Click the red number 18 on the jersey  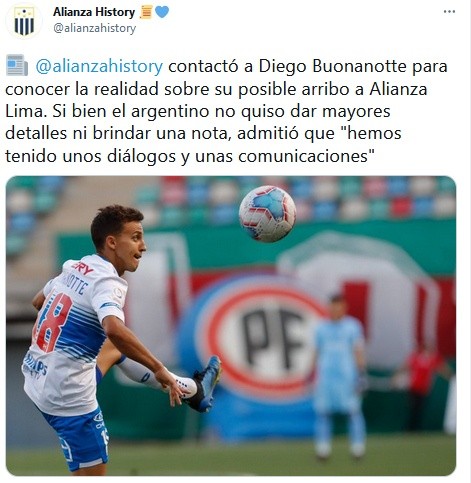click(53, 322)
